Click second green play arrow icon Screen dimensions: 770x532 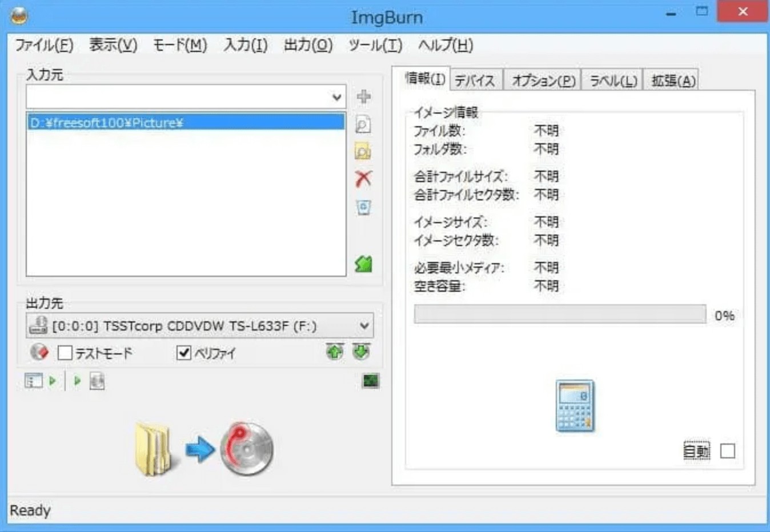point(78,381)
